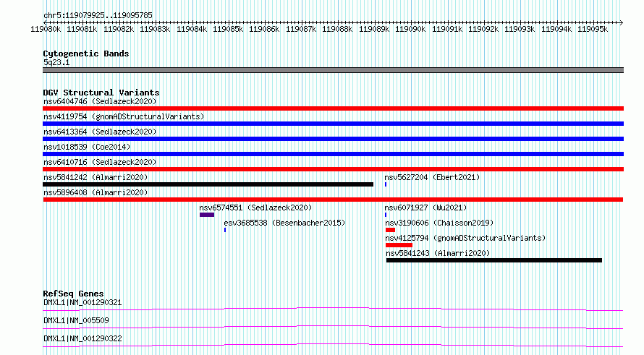Image resolution: width=644 pixels, height=355 pixels.
Task: Click the nsv6404746 (Sedlazeck2020) red variant bar
Action: (333, 108)
